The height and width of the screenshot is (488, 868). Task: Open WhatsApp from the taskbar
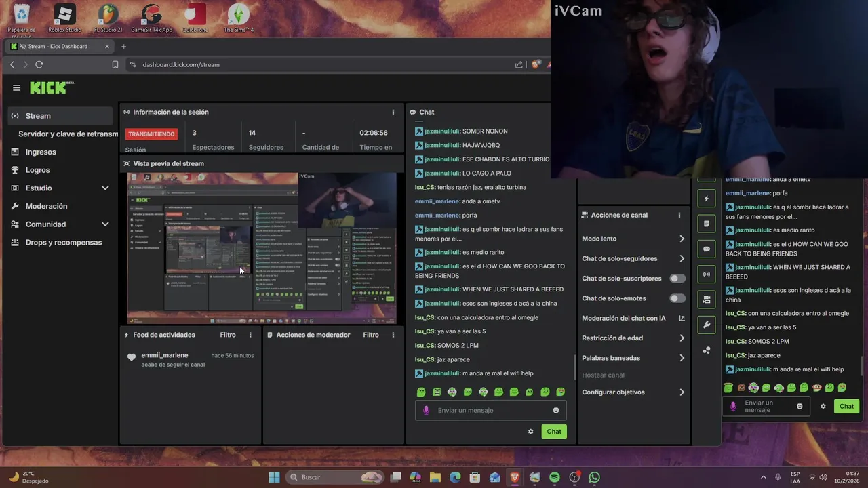click(x=595, y=477)
